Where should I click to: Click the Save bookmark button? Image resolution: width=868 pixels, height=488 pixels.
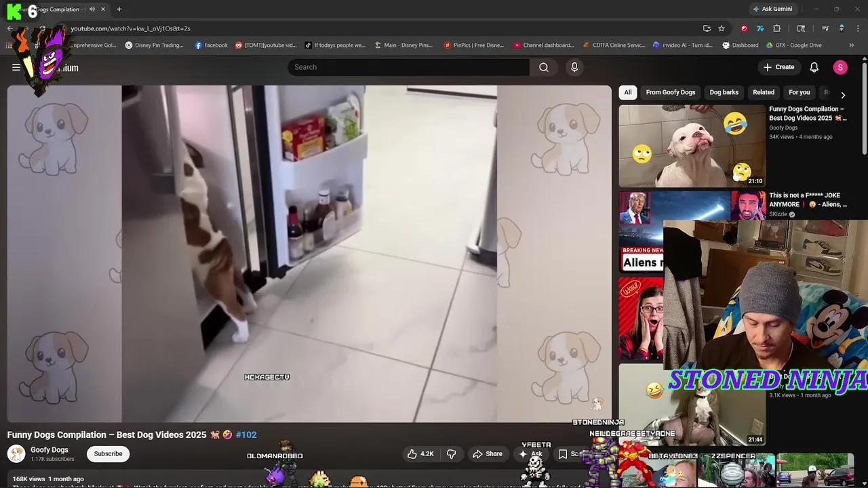(x=570, y=453)
